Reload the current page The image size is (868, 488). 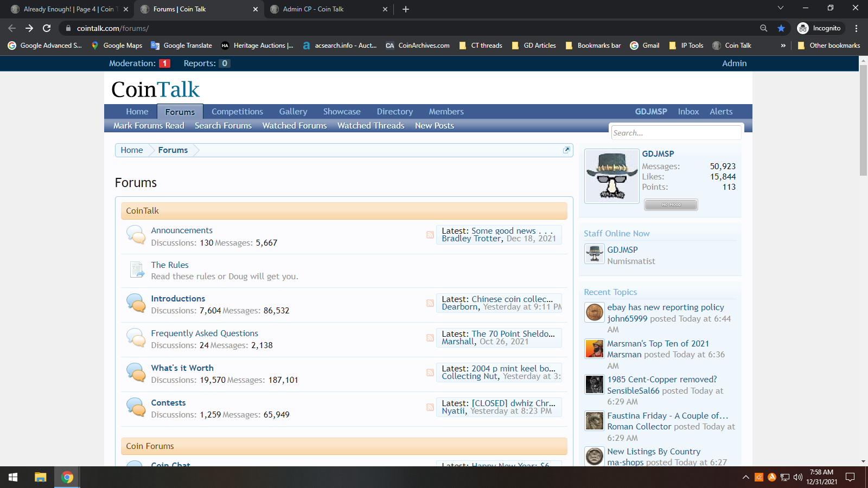pyautogui.click(x=47, y=28)
